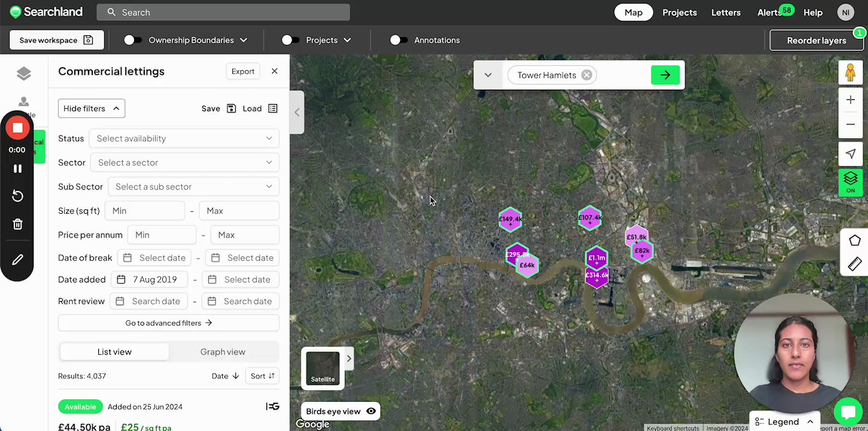This screenshot has height=431, width=868.
Task: Click the Reorder layers button
Action: (x=817, y=40)
